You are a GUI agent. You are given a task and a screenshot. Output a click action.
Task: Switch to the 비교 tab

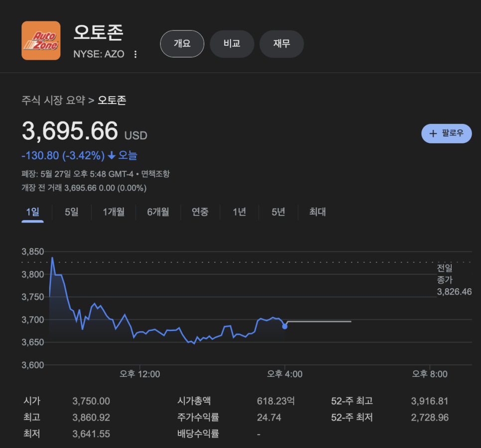[x=232, y=43]
